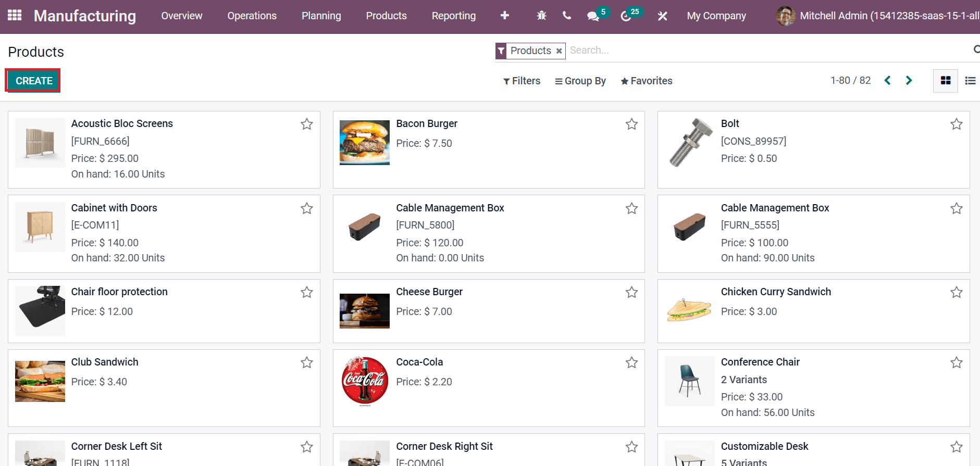Open Mitchell Admin user menu
The width and height of the screenshot is (980, 466).
pos(877,16)
